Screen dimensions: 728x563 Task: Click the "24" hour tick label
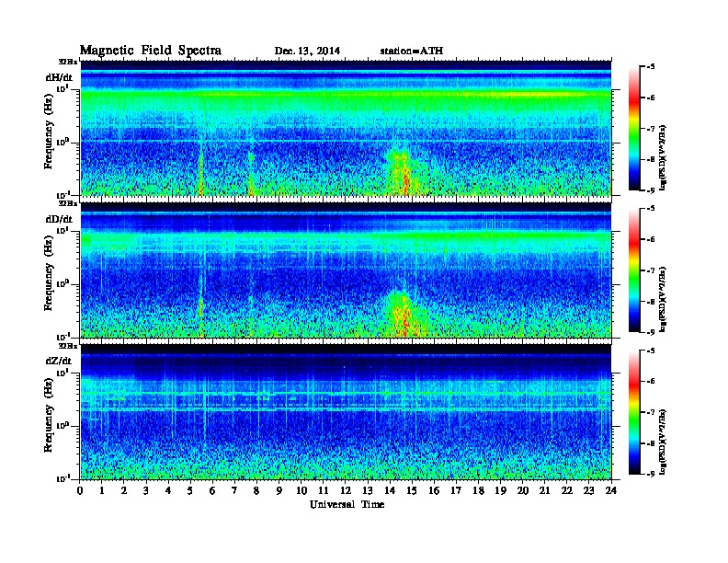[x=611, y=491]
